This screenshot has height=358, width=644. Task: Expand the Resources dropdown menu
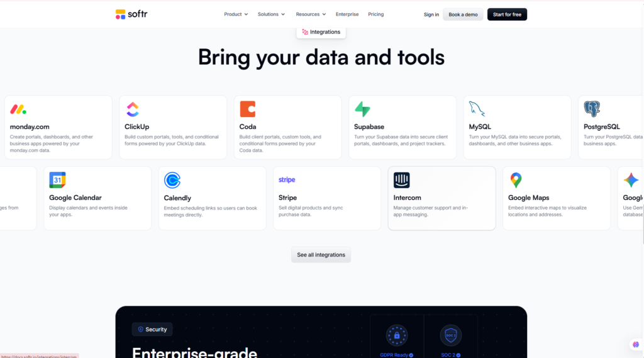[x=311, y=14]
